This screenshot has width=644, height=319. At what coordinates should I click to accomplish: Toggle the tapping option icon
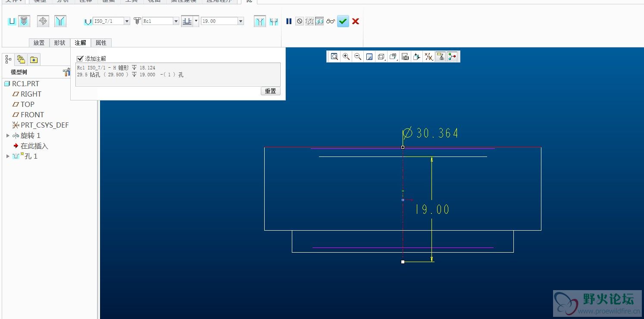[43, 21]
